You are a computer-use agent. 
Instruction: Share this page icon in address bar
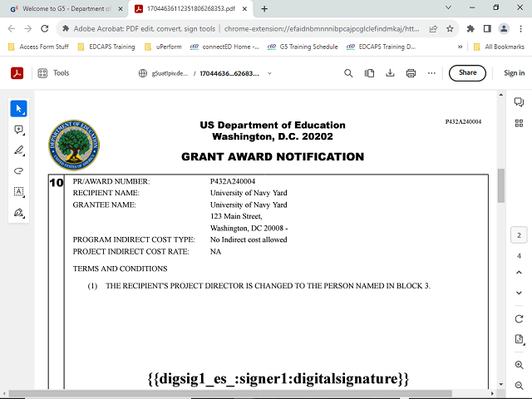point(433,29)
